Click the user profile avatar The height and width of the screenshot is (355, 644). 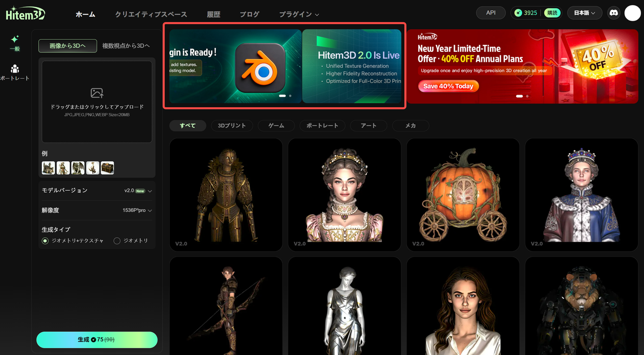click(x=632, y=13)
